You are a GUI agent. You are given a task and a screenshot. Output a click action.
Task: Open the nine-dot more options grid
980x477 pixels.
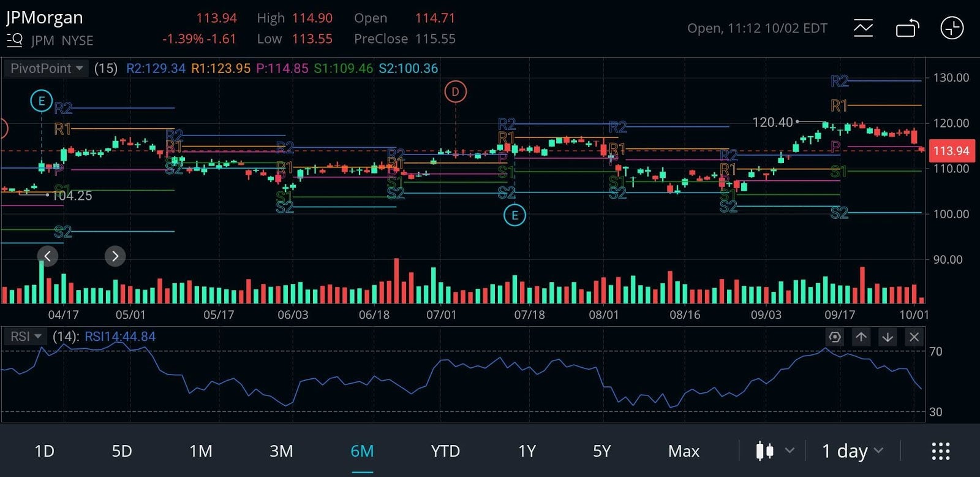pos(941,451)
